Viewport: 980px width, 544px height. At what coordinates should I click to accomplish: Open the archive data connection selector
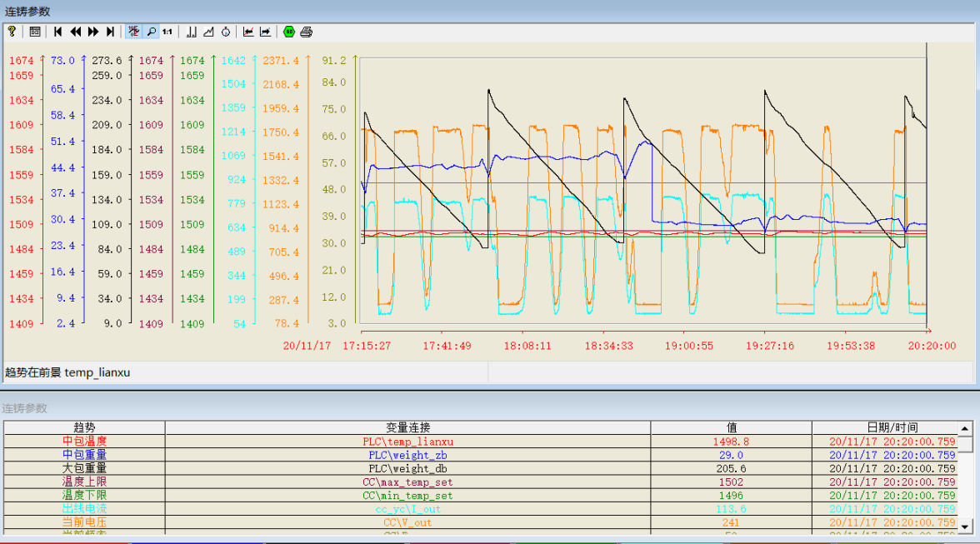[x=192, y=31]
